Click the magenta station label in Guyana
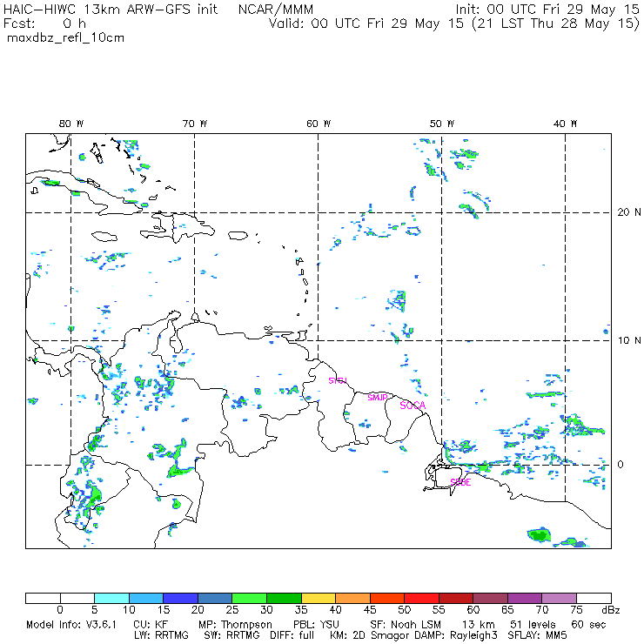Screen dimensions: 644x644 pyautogui.click(x=338, y=380)
